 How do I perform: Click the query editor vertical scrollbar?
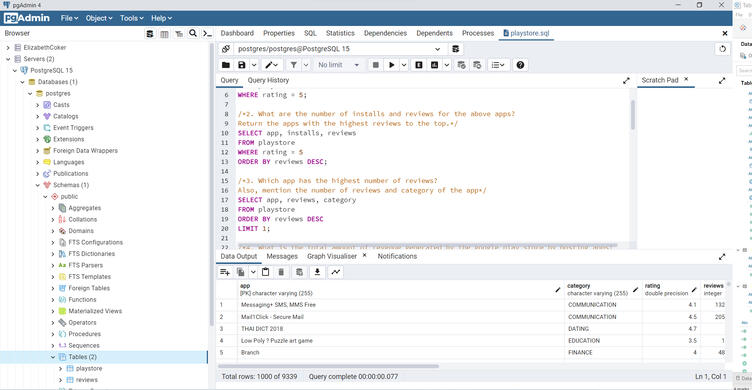tap(633, 115)
